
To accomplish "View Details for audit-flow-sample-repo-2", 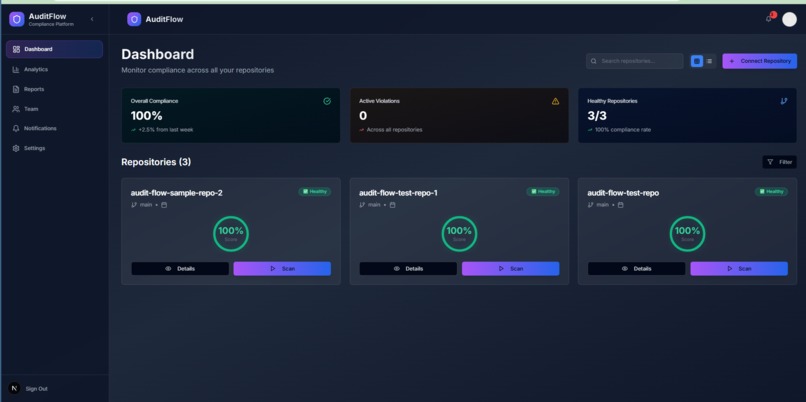I will [180, 269].
